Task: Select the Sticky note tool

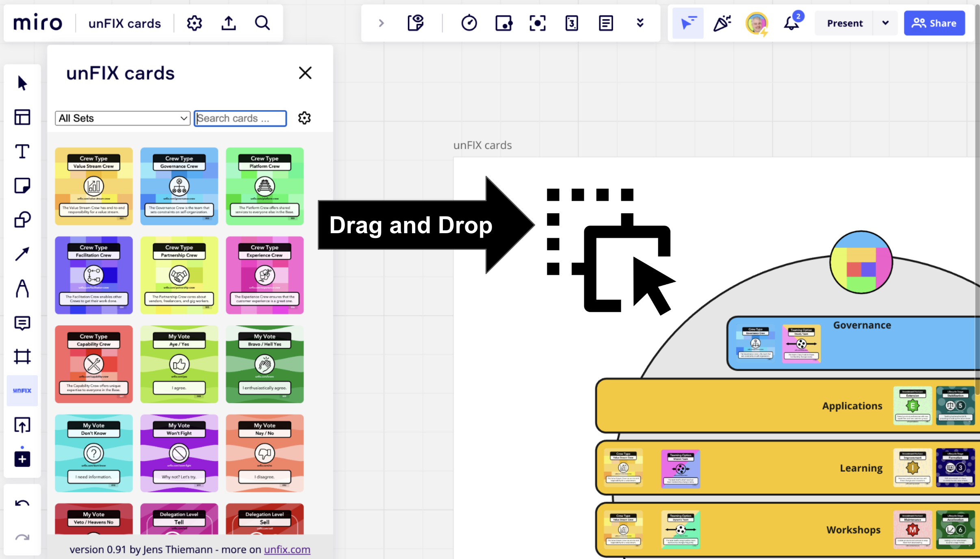Action: 22,186
